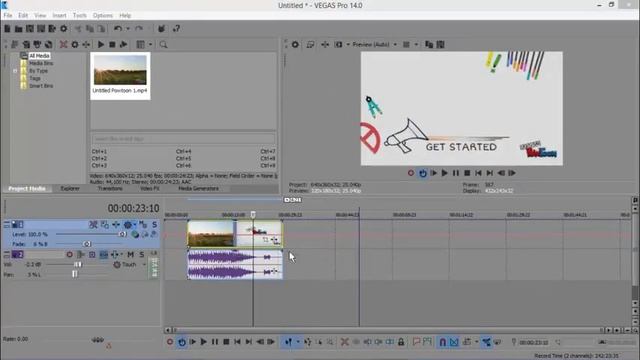
Task: Open the Tools menu
Action: pos(80,16)
